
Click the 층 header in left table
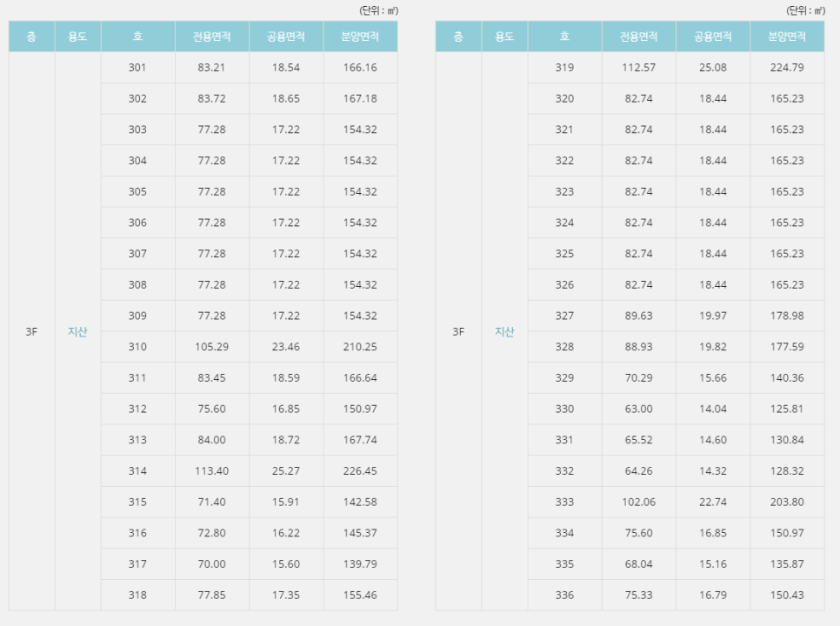point(31,37)
